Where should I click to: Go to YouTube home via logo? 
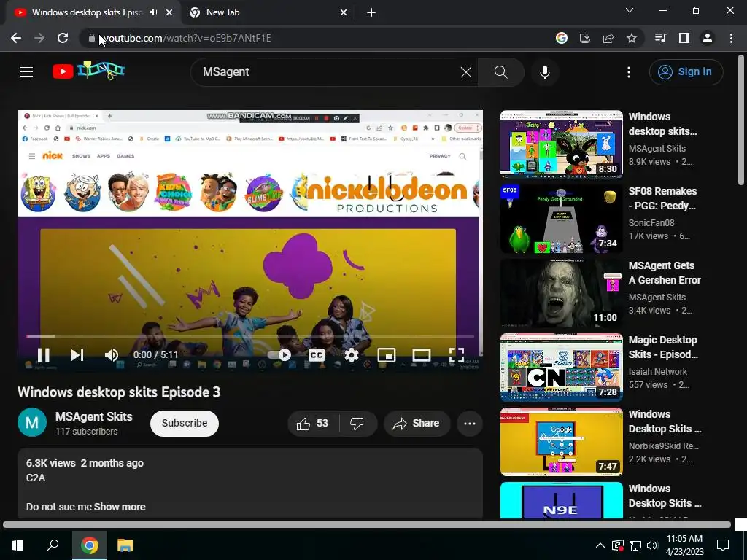point(88,71)
